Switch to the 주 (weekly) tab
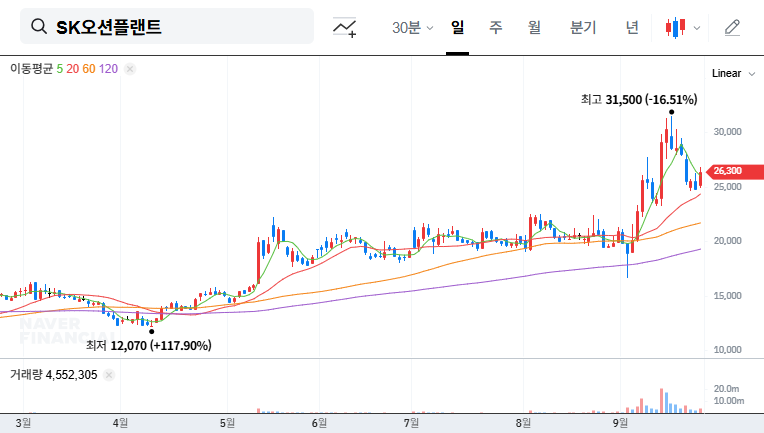 (496, 27)
